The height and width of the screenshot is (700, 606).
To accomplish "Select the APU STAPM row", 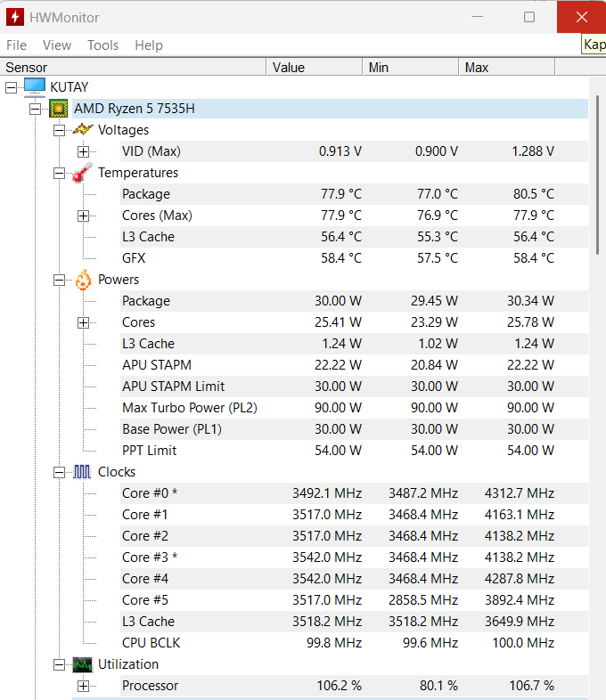I will [354, 365].
